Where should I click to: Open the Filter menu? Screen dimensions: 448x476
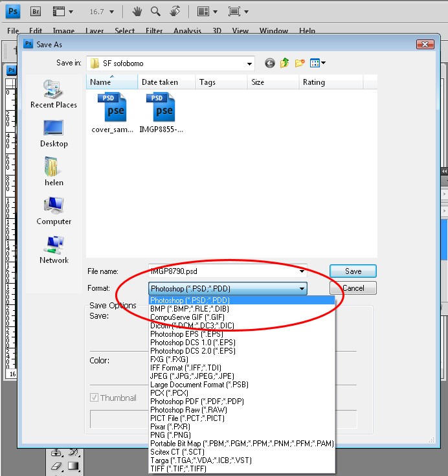point(154,31)
